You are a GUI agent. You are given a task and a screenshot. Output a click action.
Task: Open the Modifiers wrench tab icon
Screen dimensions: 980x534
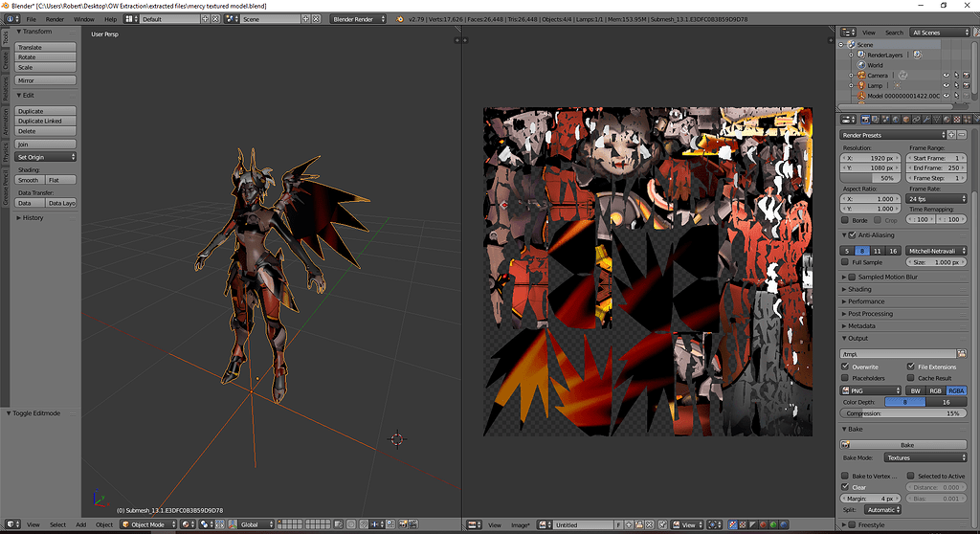point(926,120)
